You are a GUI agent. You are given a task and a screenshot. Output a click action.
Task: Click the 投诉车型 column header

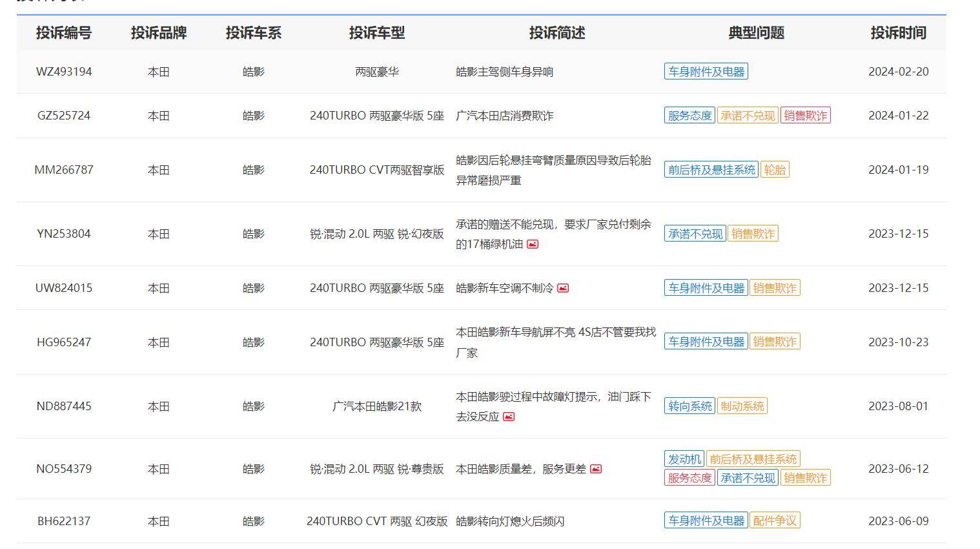coord(377,33)
